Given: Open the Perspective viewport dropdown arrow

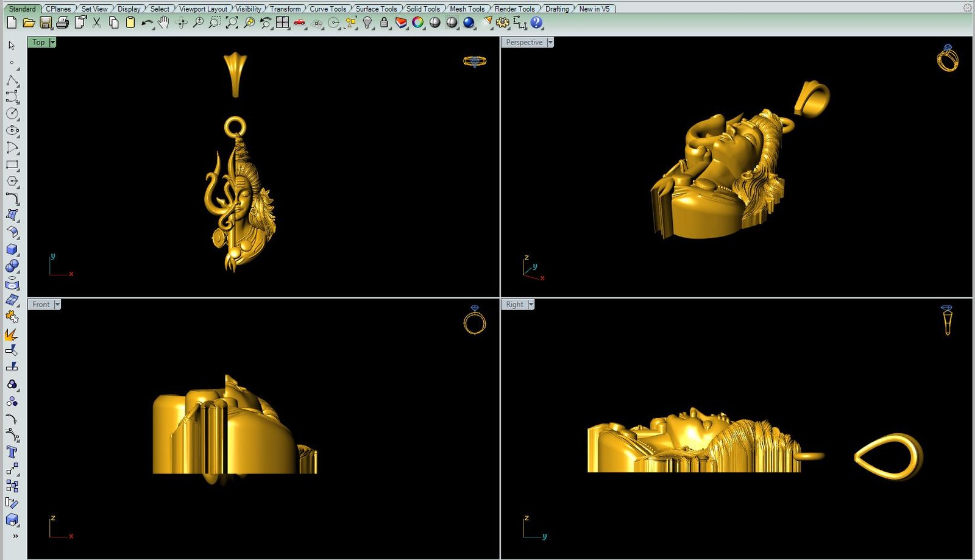Looking at the screenshot, I should (x=550, y=42).
